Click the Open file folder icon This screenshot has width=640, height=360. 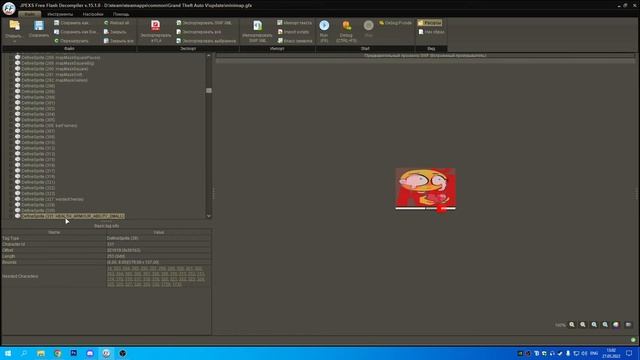[14, 26]
